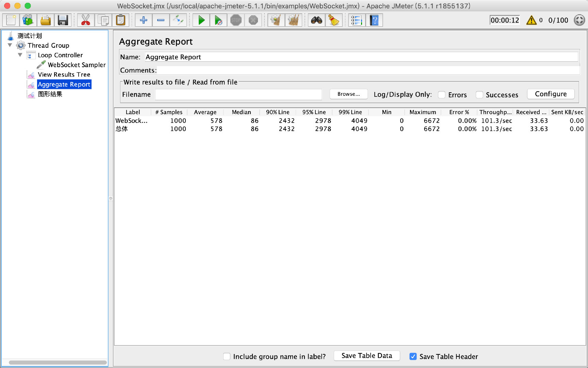Sort by Min column header
This screenshot has width=588, height=368.
tap(387, 112)
